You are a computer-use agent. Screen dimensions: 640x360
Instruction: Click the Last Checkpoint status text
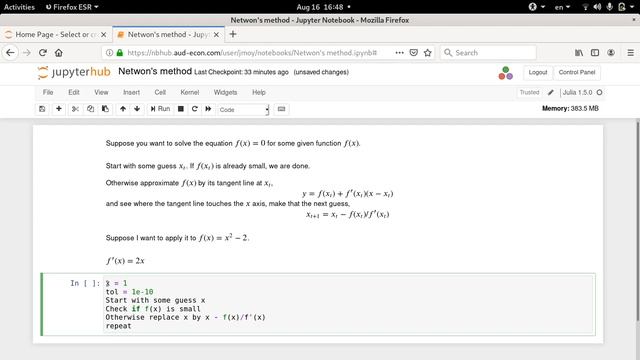241,72
